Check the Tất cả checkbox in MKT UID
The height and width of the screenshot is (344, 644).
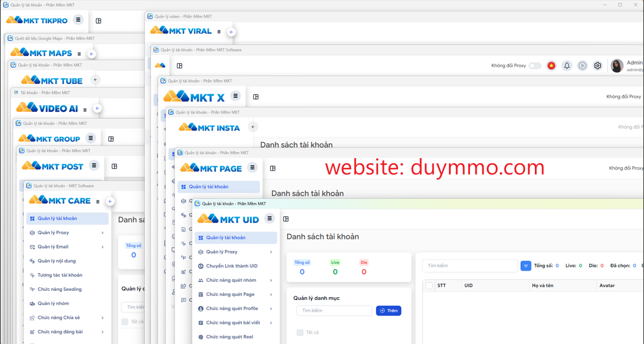[300, 333]
